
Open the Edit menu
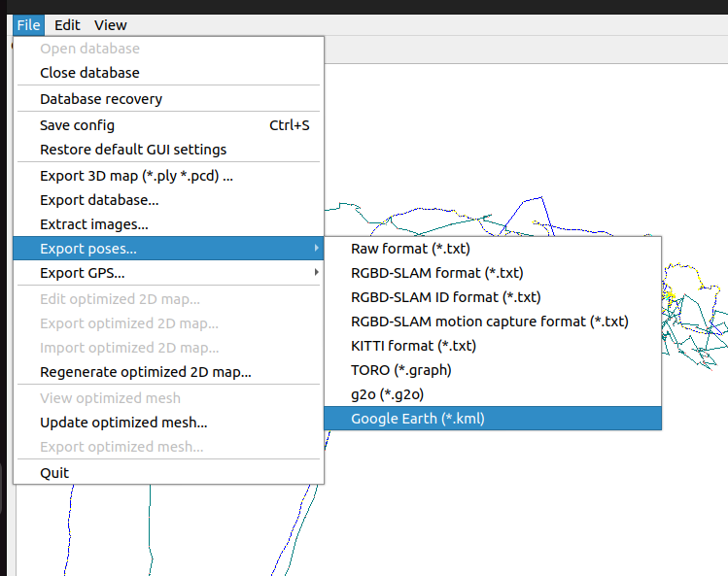[x=67, y=25]
